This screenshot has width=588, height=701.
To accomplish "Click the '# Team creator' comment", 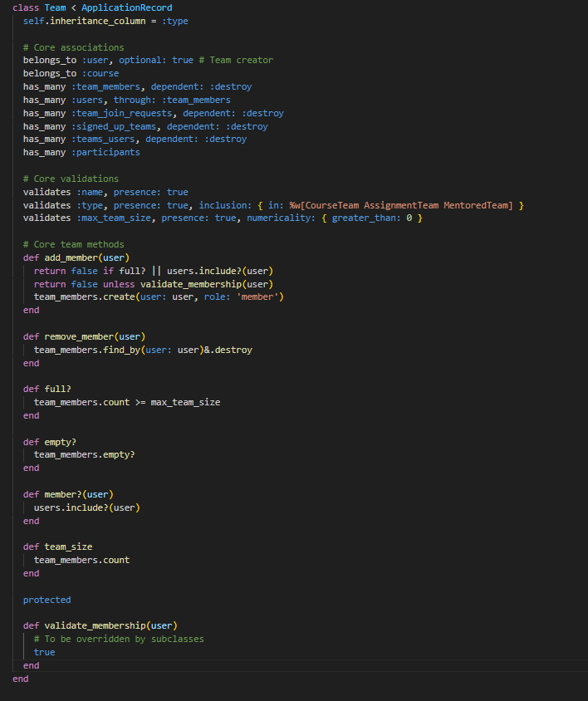I will (x=241, y=60).
